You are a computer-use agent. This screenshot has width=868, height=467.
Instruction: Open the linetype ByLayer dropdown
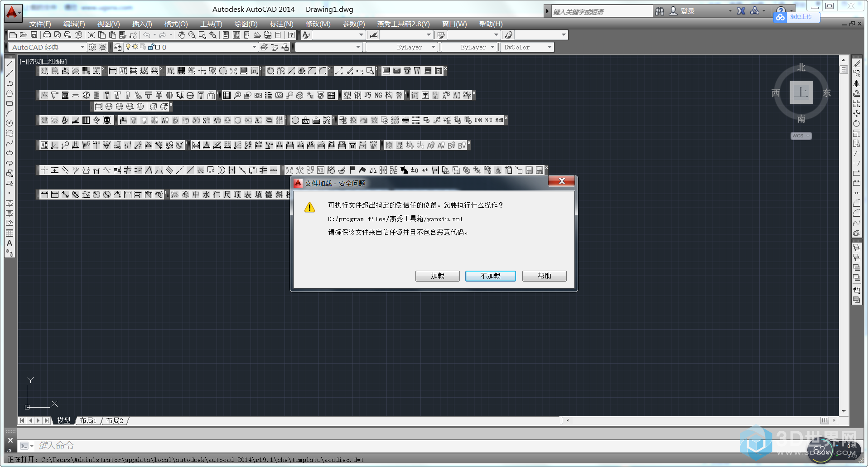pos(433,47)
